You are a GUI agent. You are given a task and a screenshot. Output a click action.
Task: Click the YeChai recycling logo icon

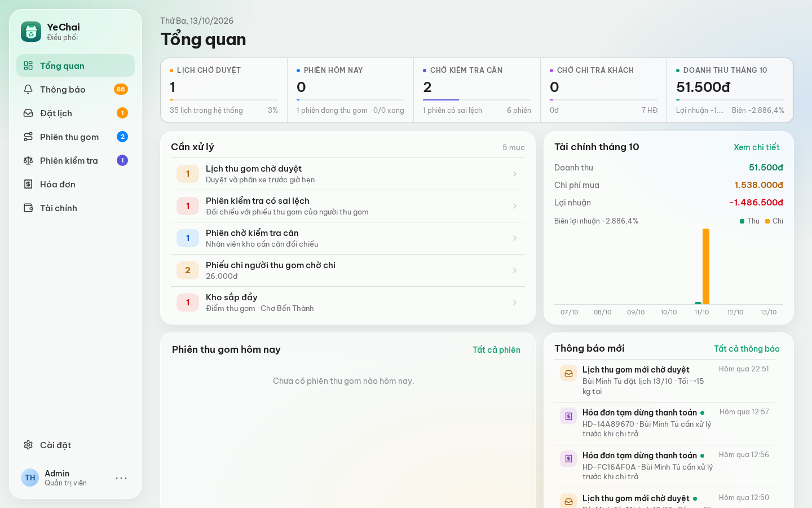click(31, 32)
